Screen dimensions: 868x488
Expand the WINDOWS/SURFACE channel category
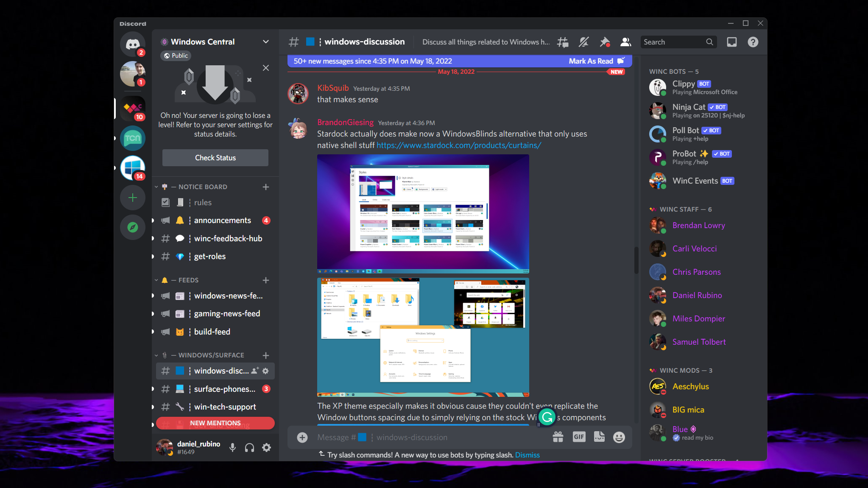pyautogui.click(x=154, y=355)
